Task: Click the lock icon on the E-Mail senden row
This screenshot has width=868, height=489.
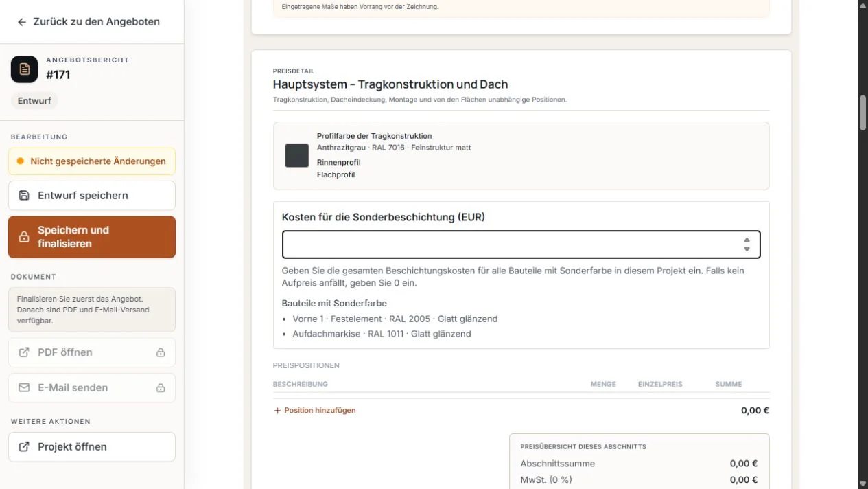Action: (x=161, y=388)
